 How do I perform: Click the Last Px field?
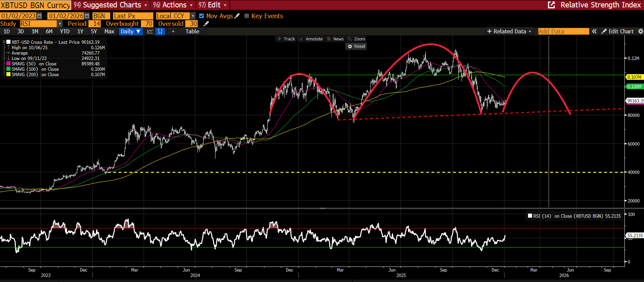click(133, 16)
